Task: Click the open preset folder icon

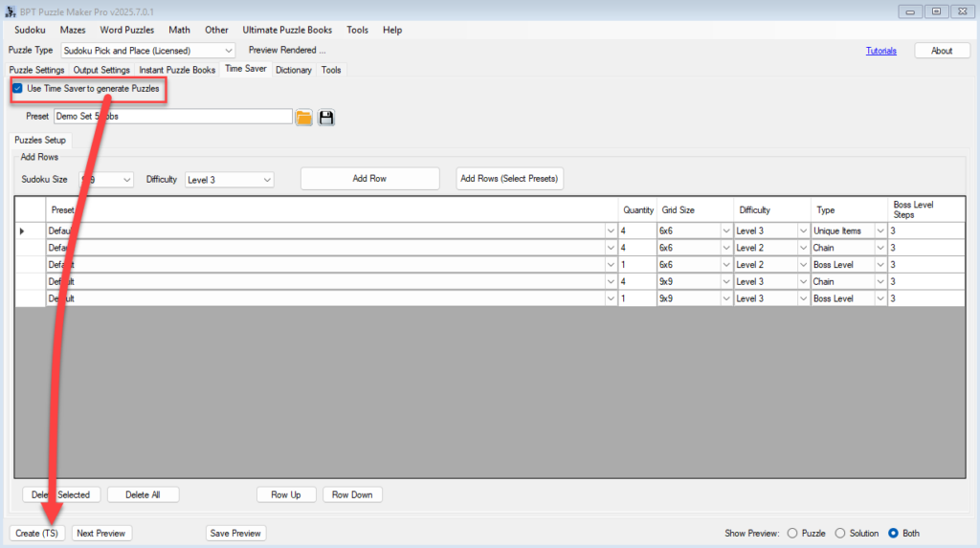Action: (x=304, y=117)
